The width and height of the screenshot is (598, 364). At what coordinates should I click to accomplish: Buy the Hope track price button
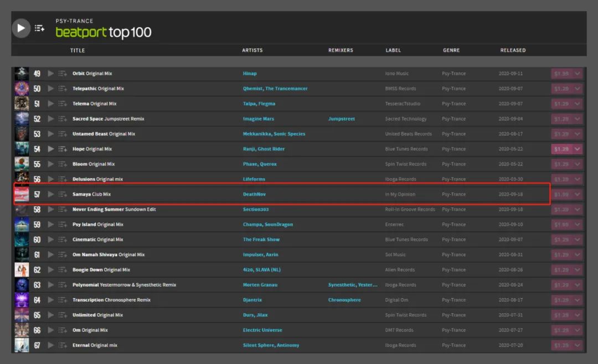[562, 149]
